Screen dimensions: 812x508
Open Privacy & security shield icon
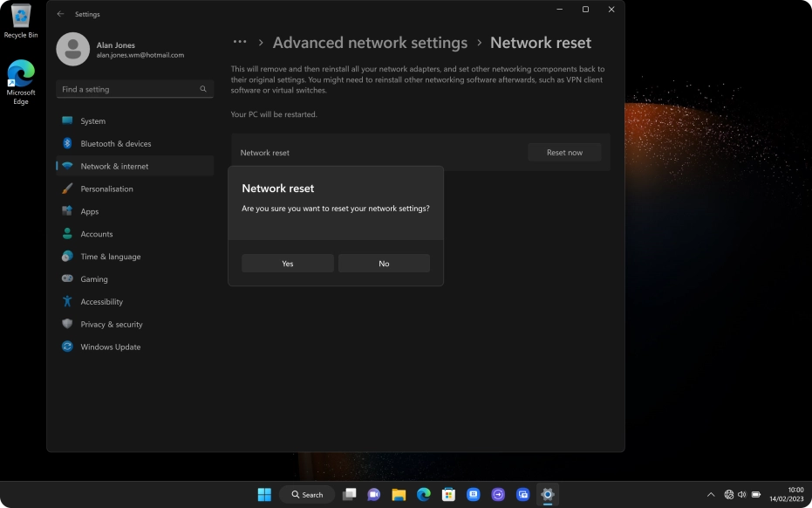(x=67, y=324)
